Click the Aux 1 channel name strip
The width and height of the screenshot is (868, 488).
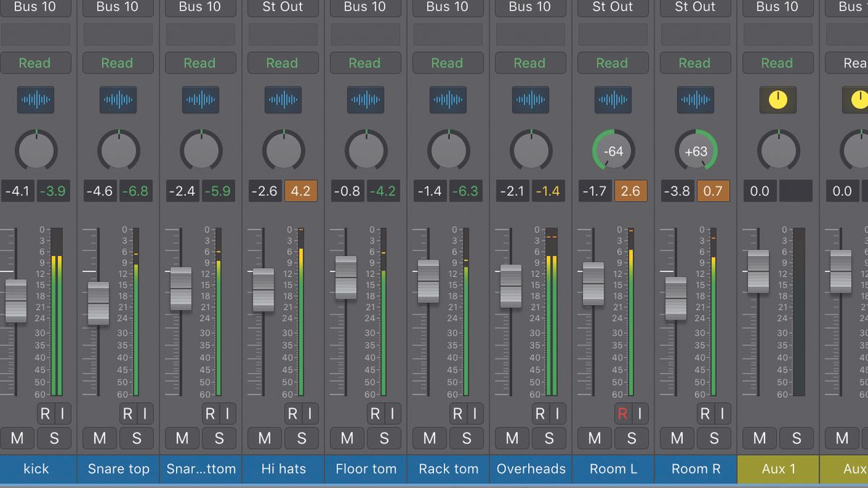tap(778, 469)
